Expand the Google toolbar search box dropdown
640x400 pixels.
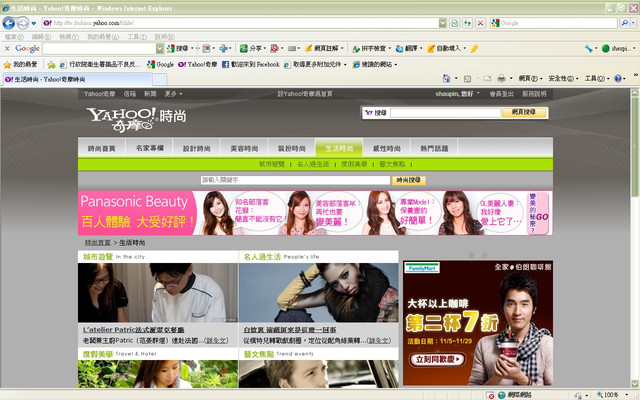(x=160, y=49)
